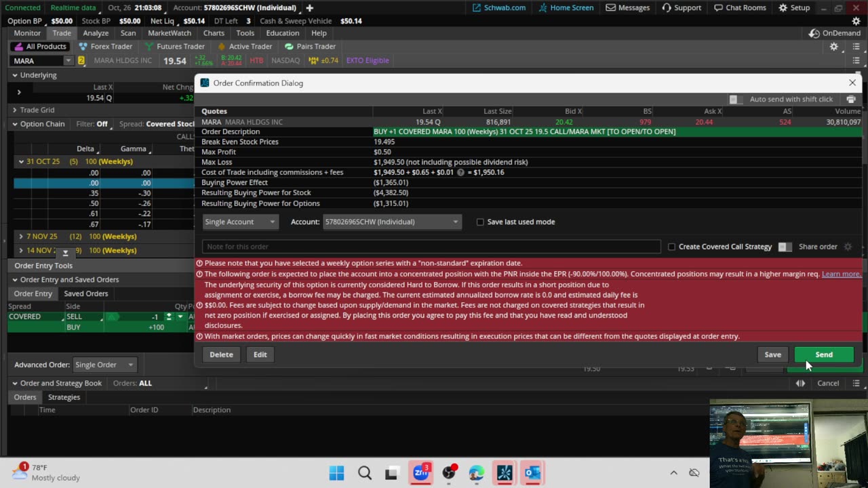Image resolution: width=868 pixels, height=488 pixels.
Task: Open Windows Start menu
Action: pos(336,472)
